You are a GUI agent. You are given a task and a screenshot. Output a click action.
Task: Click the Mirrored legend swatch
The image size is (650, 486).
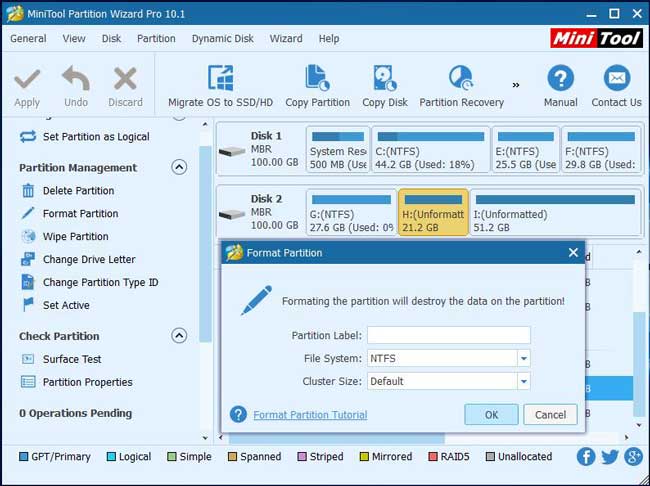pyautogui.click(x=364, y=457)
